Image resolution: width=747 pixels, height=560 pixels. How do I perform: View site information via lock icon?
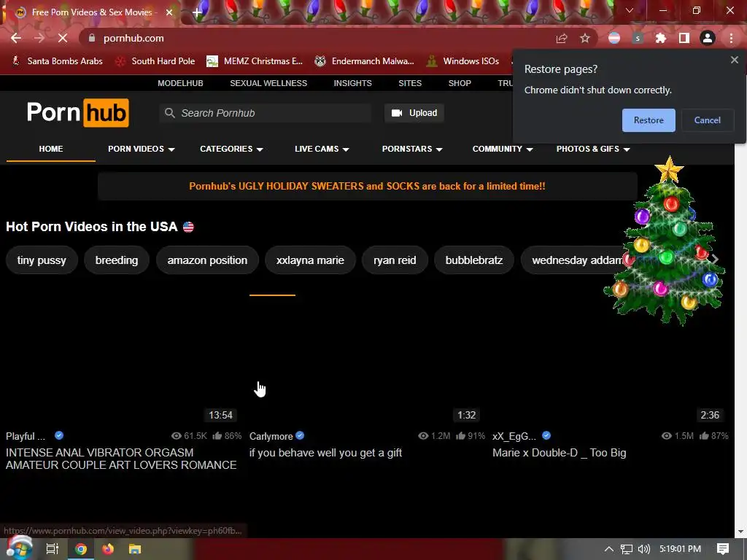[x=92, y=38]
